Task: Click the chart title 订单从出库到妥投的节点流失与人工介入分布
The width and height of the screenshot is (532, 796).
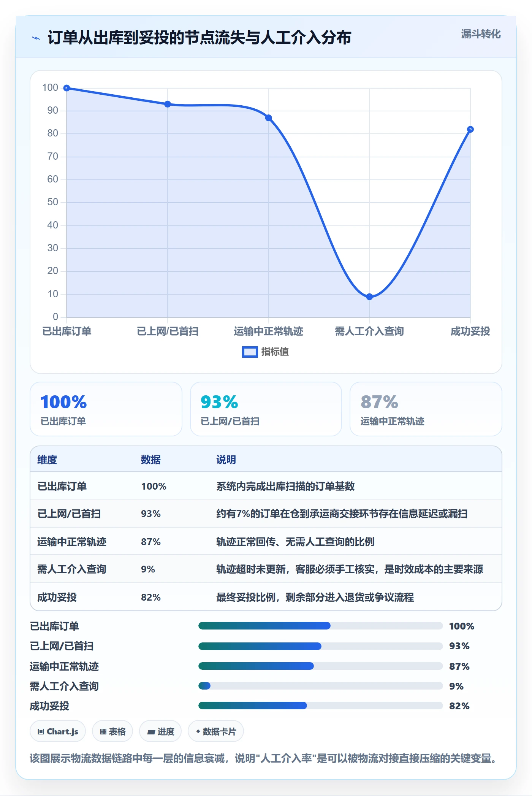Action: 199,38
